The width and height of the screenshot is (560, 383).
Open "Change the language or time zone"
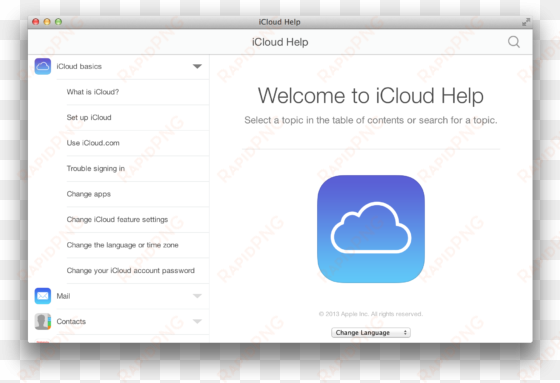tap(122, 245)
